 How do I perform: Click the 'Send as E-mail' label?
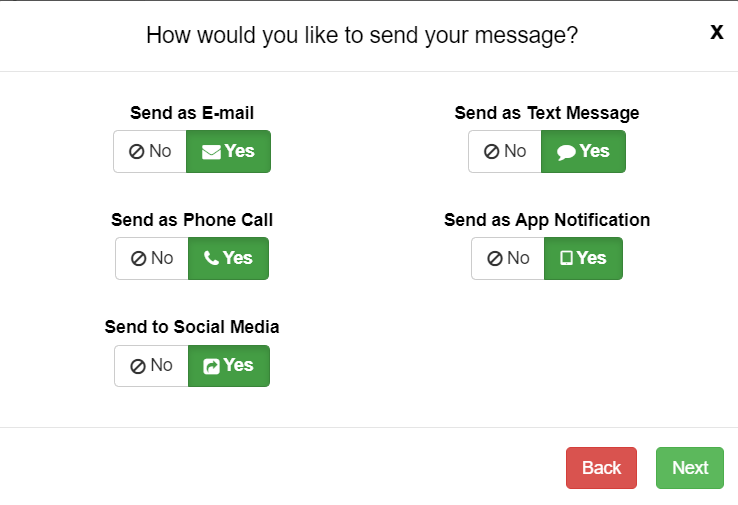coord(192,113)
